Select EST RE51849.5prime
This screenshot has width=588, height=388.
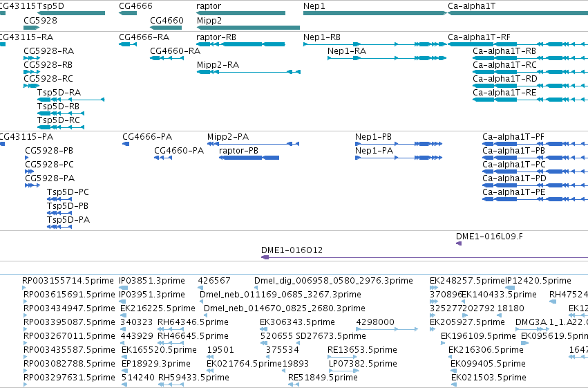click(x=323, y=378)
